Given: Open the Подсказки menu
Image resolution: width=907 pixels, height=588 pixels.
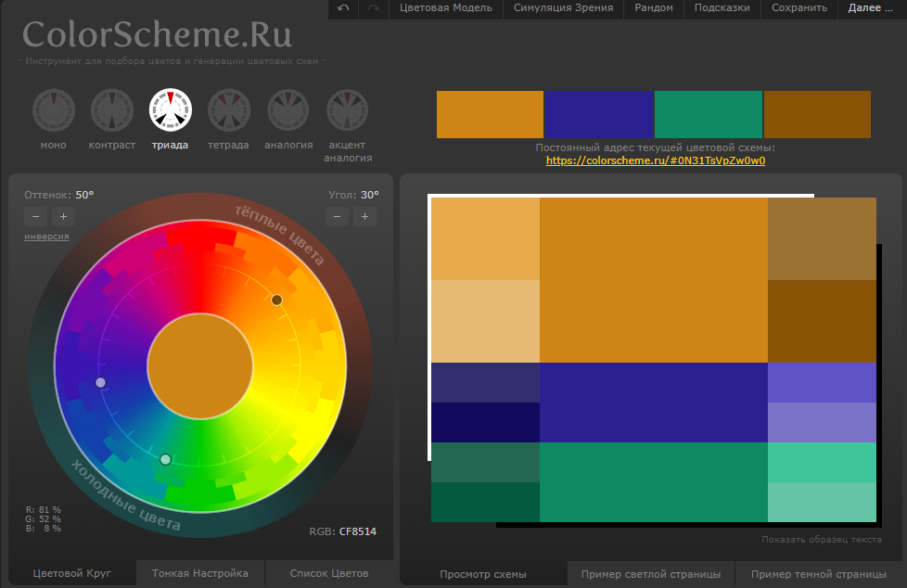Looking at the screenshot, I should point(722,8).
